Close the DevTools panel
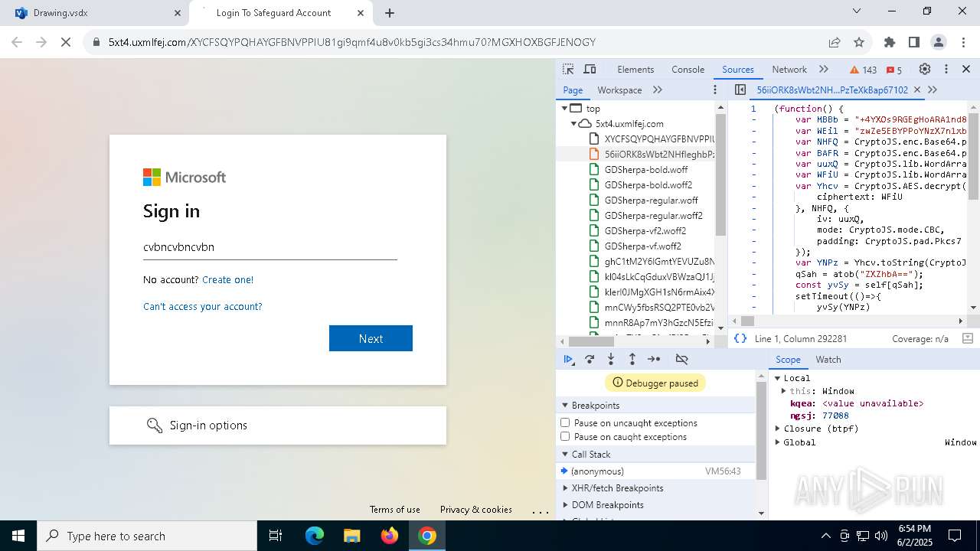The image size is (980, 551). (966, 69)
